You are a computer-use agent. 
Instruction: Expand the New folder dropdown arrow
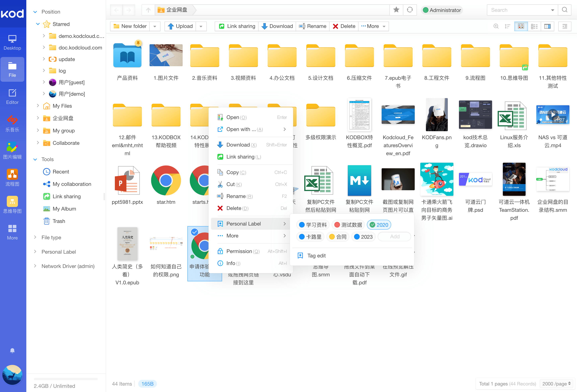[x=155, y=26]
